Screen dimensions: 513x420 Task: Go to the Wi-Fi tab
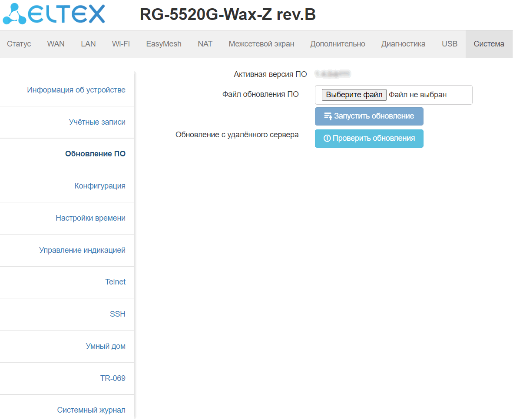(x=121, y=44)
